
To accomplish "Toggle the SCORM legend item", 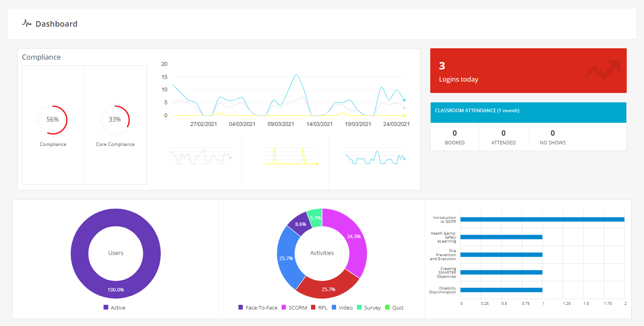I will click(294, 308).
